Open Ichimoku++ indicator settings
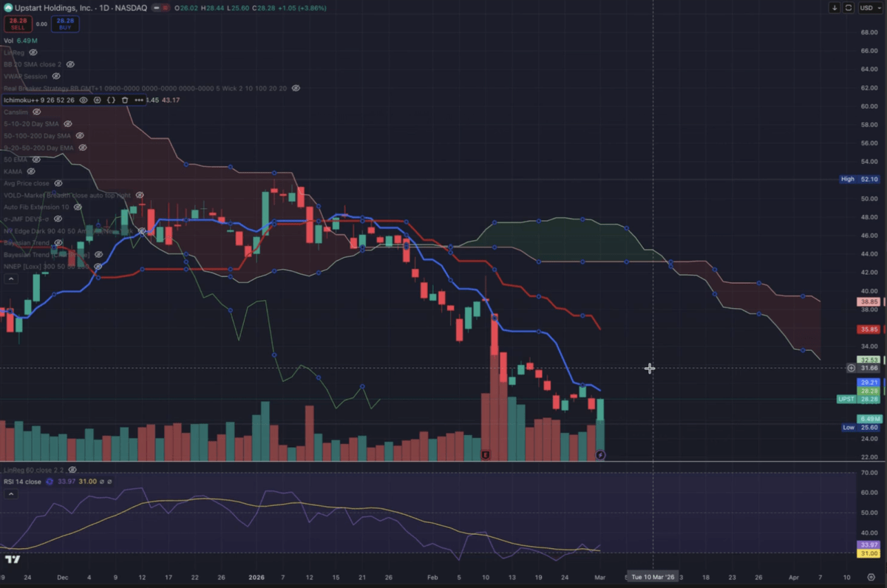This screenshot has height=588, width=887. click(x=97, y=100)
